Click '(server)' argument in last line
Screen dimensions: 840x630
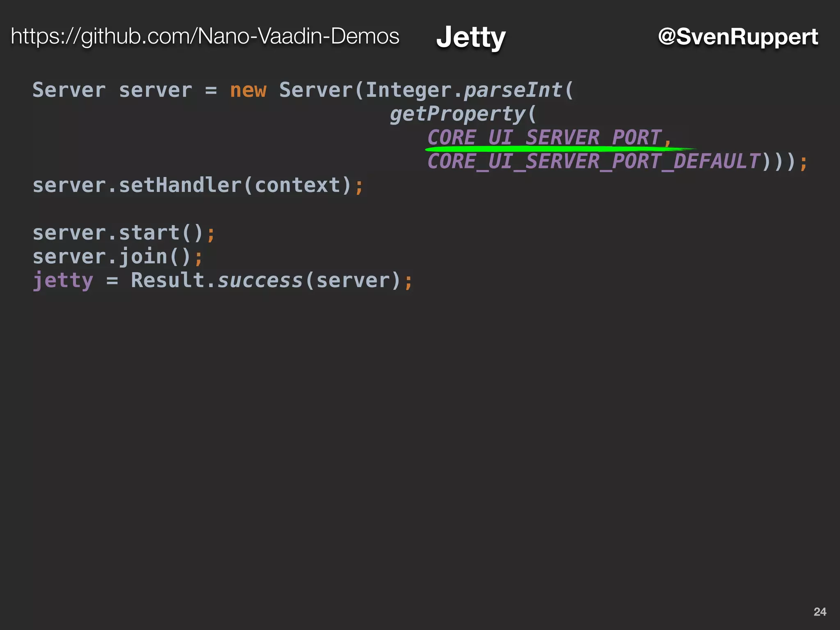[x=353, y=280]
